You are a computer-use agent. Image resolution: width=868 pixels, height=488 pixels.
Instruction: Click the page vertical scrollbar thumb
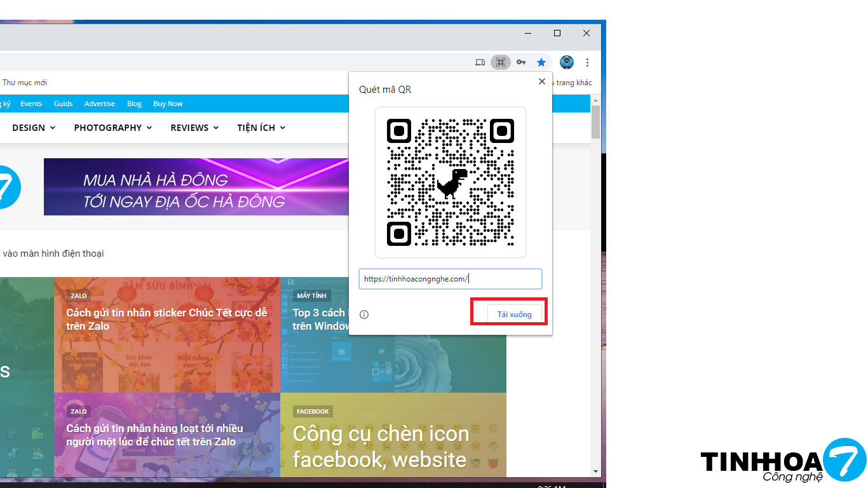click(x=595, y=122)
